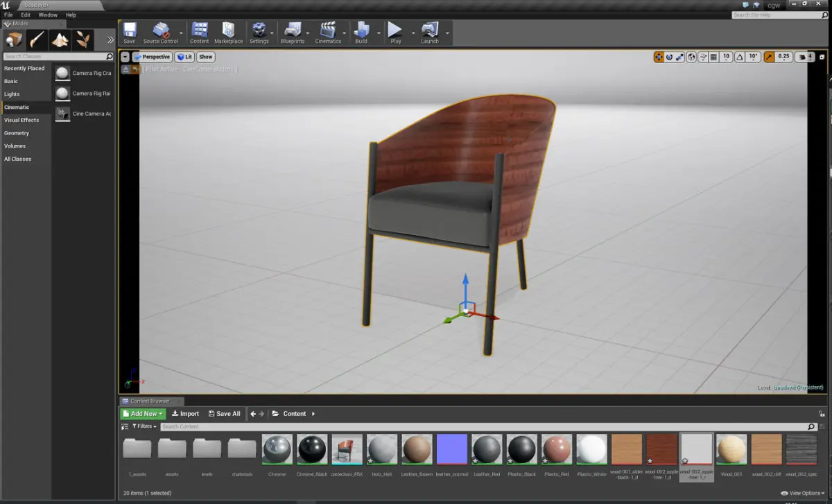This screenshot has height=504, width=832.
Task: Open scale snap 0.25 dropdown
Action: (x=784, y=57)
